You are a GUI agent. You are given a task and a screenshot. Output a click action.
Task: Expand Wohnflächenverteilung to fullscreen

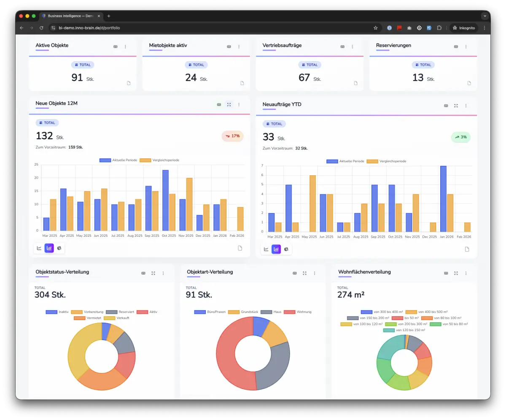click(456, 273)
